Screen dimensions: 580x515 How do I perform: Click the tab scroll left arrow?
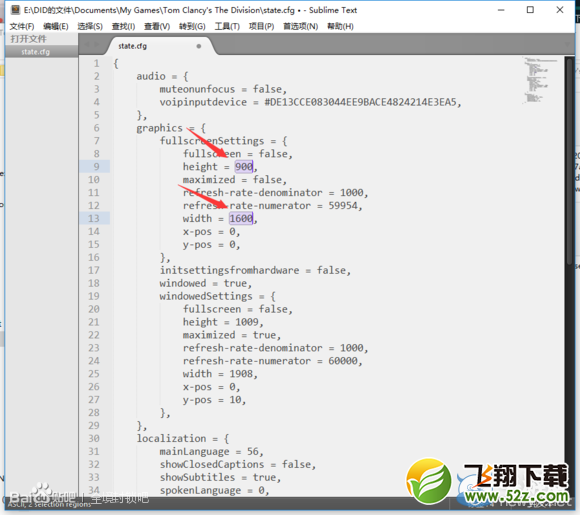tap(87, 45)
